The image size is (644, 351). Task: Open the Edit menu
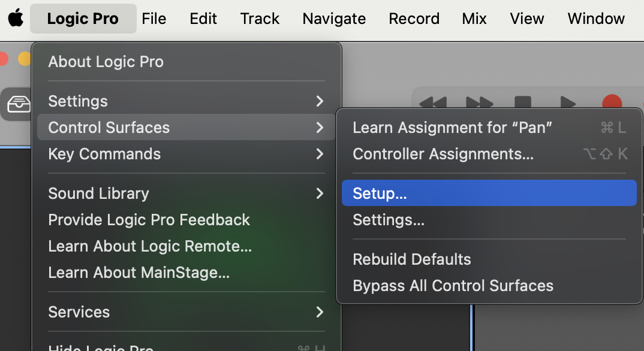[203, 19]
